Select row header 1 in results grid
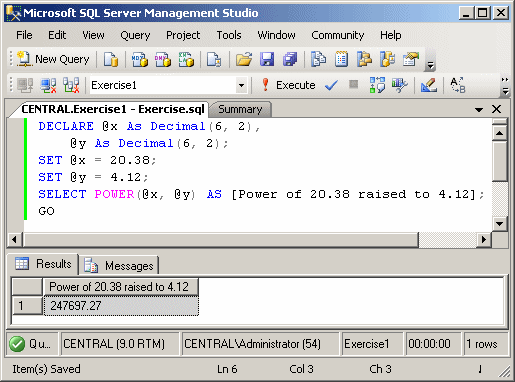 click(27, 306)
